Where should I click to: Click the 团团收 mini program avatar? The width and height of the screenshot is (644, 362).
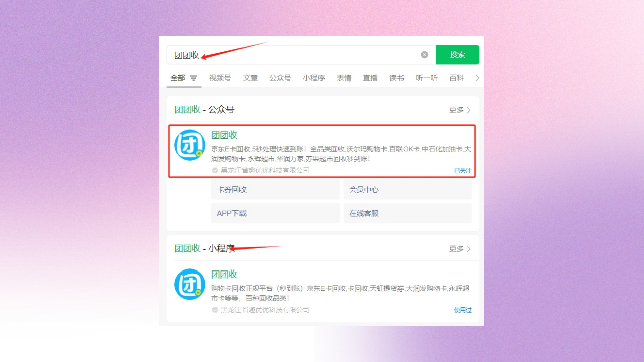[x=190, y=285]
